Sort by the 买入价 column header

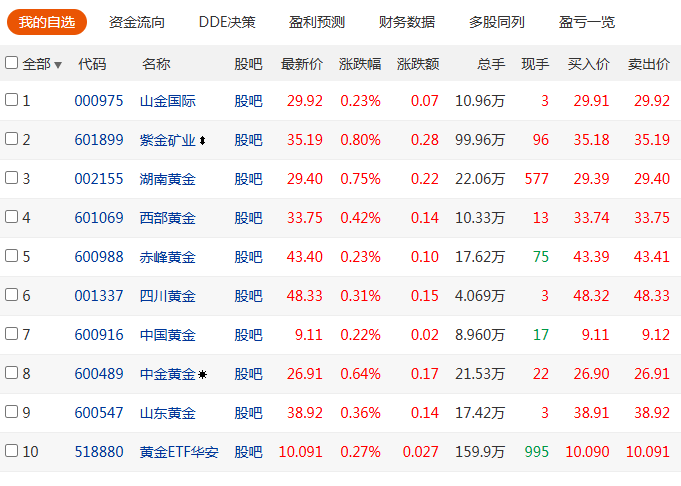[x=588, y=64]
